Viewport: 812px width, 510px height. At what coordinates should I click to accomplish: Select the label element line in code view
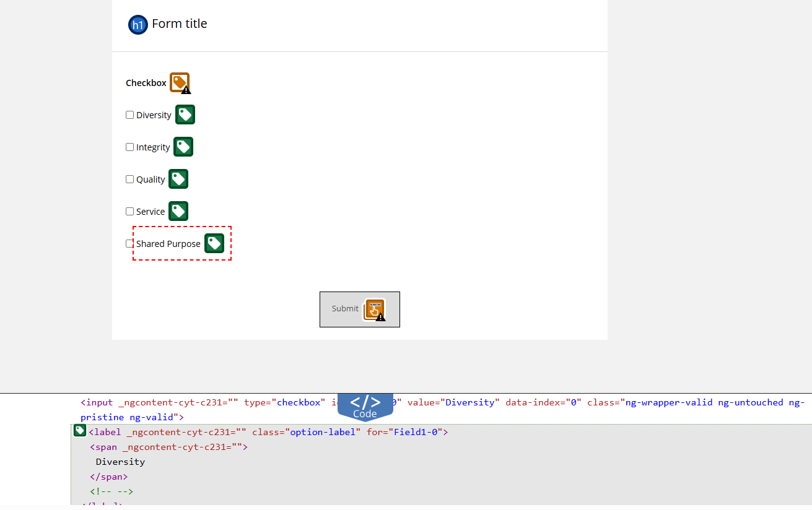[268, 432]
